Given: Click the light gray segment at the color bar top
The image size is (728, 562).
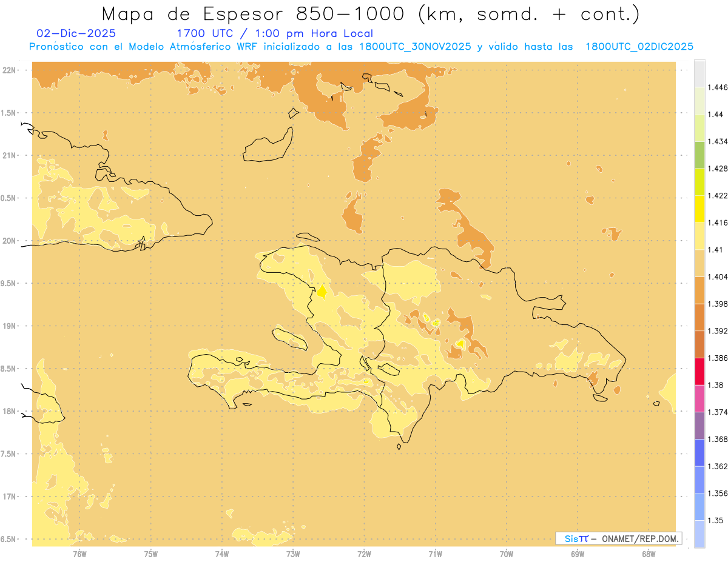Looking at the screenshot, I should (x=699, y=73).
